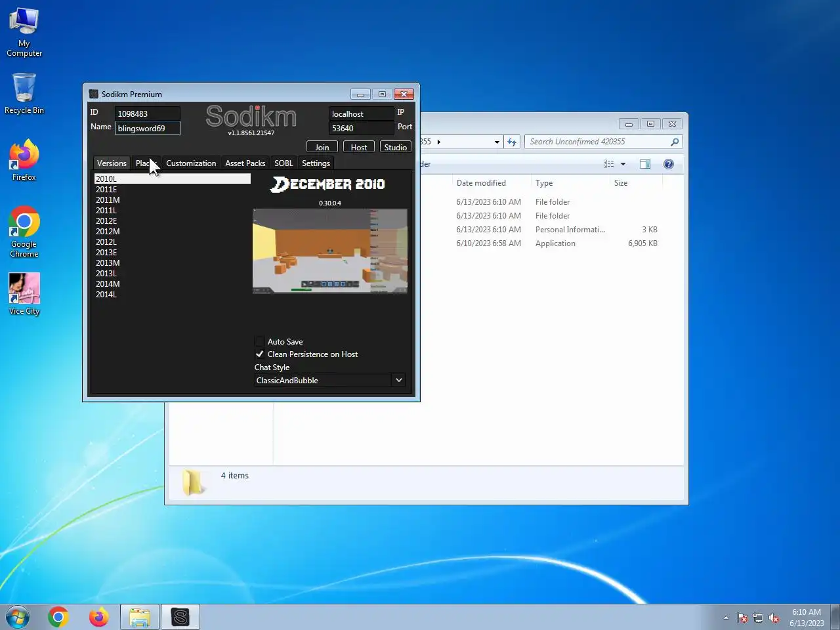Expand the Explorer address bar history dropdown
Screen dimensions: 840x630
point(497,142)
